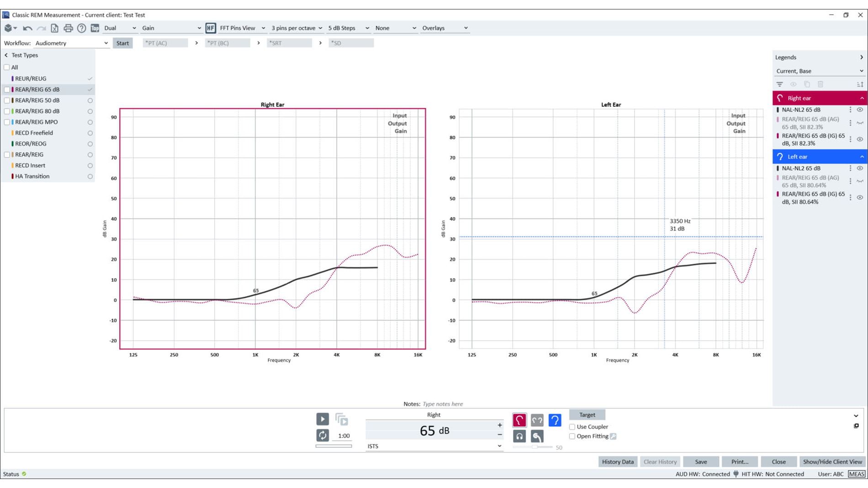This screenshot has width=868, height=488.
Task: Select the headphone monitoring icon
Action: [519, 437]
